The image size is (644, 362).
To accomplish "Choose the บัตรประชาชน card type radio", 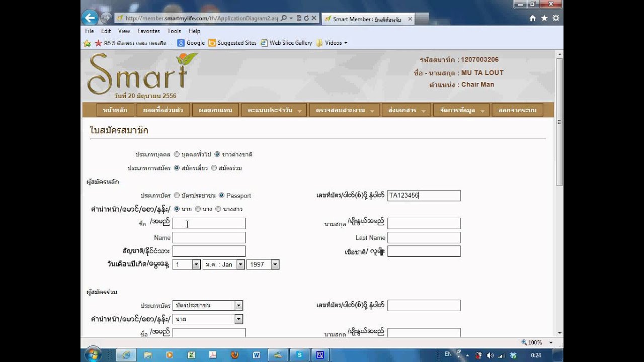I will (177, 195).
